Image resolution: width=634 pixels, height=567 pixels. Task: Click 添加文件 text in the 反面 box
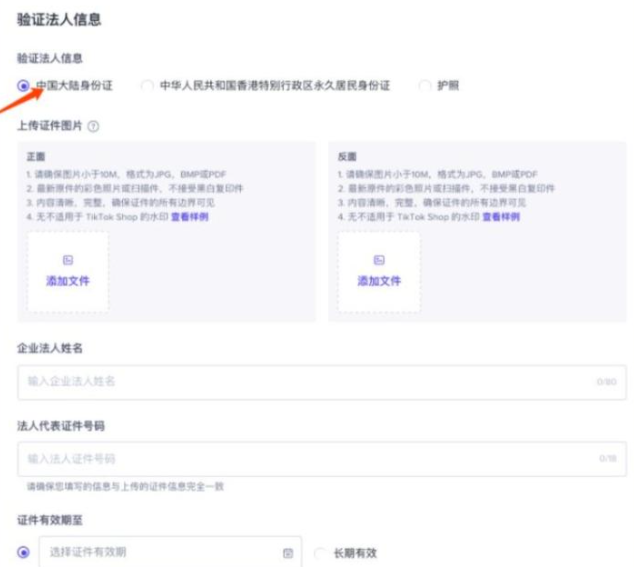(x=379, y=281)
